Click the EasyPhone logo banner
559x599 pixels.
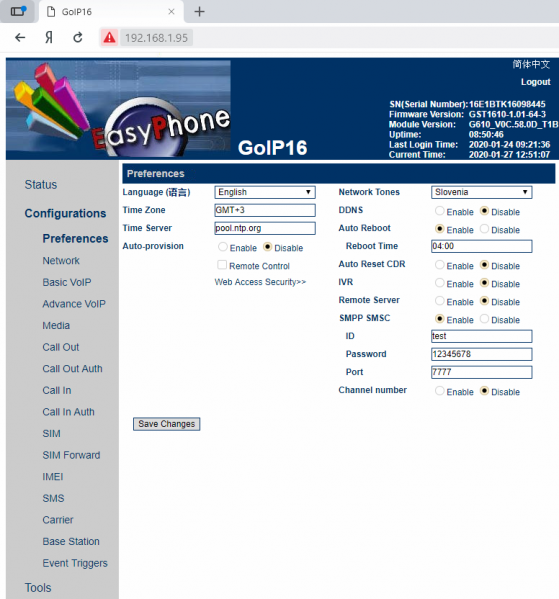coord(118,108)
